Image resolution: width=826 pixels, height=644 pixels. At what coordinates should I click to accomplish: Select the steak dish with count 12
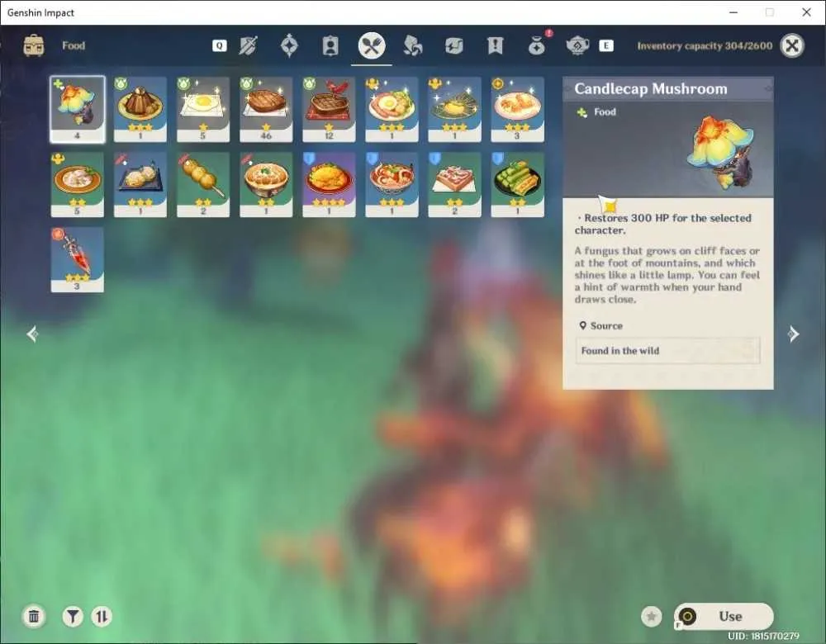click(329, 110)
